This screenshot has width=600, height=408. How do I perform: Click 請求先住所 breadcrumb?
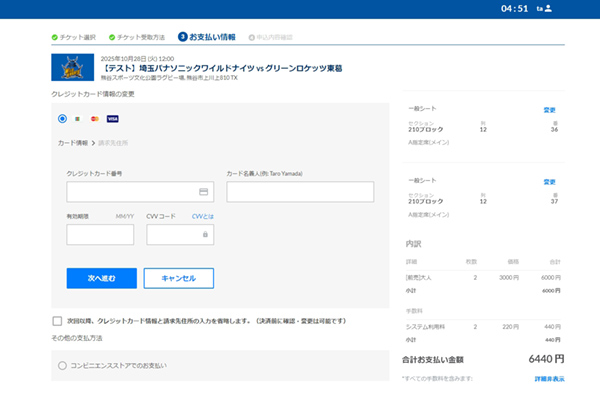113,143
